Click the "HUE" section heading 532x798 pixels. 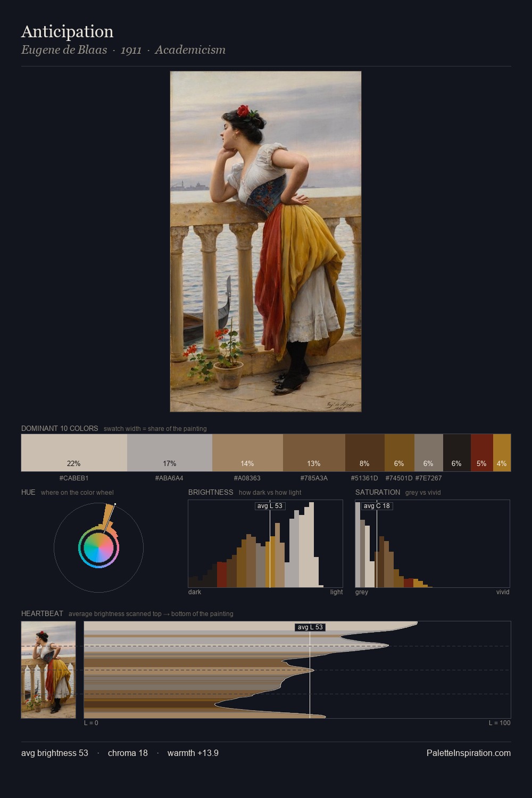(x=28, y=492)
